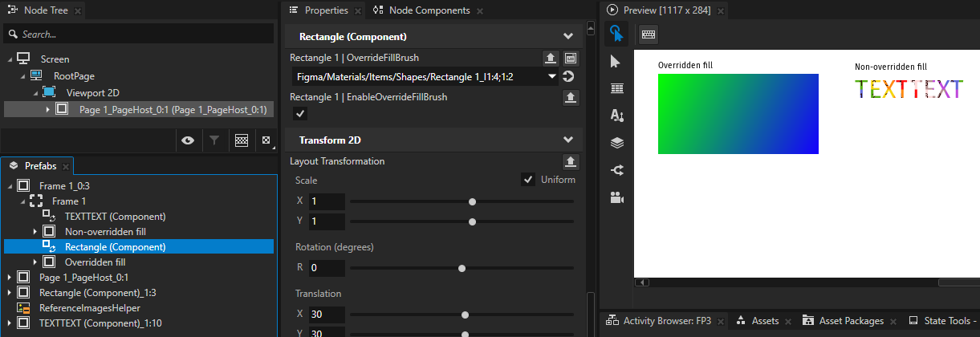Uncheck the Uniform scale checkbox
Image resolution: width=980 pixels, height=337 pixels.
tap(527, 180)
